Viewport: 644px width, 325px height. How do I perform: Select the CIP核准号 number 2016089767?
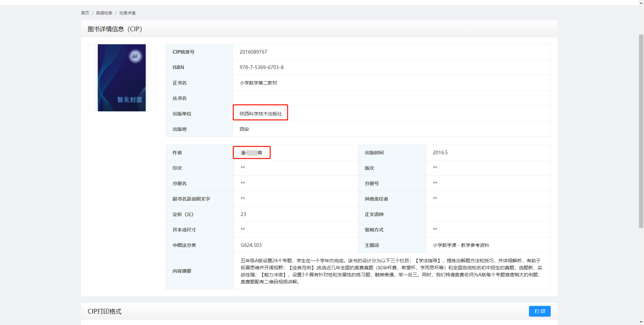point(253,52)
